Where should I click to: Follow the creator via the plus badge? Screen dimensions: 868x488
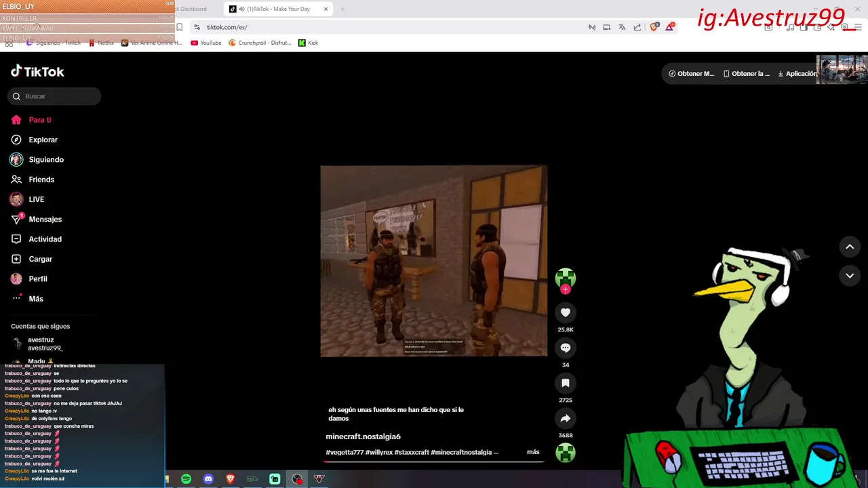click(566, 289)
